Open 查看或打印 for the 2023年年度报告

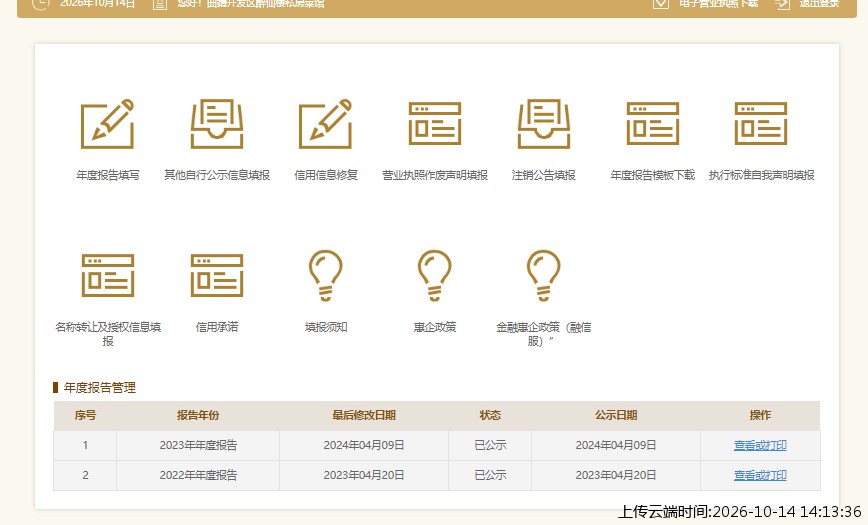coord(760,445)
